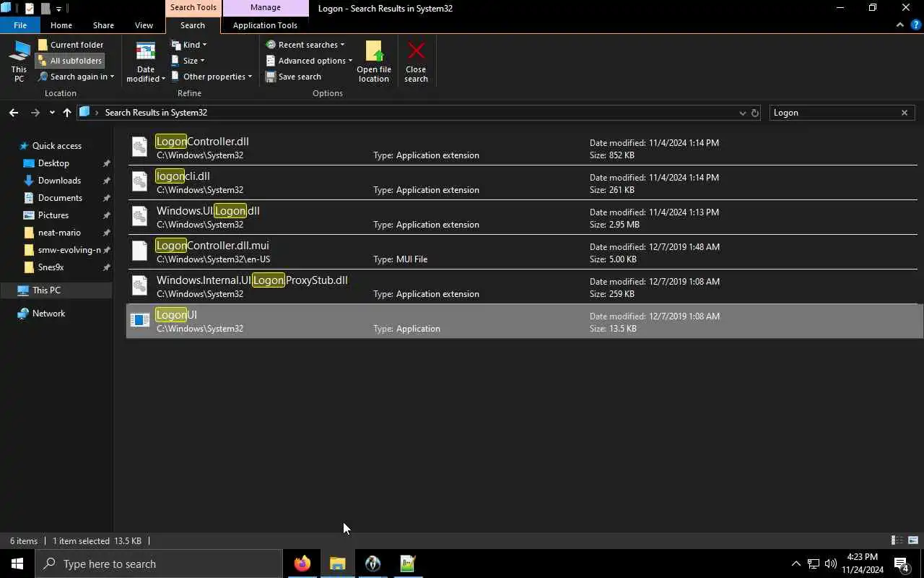Expand the Size filter dropdown
The image size is (924, 578).
click(x=188, y=61)
